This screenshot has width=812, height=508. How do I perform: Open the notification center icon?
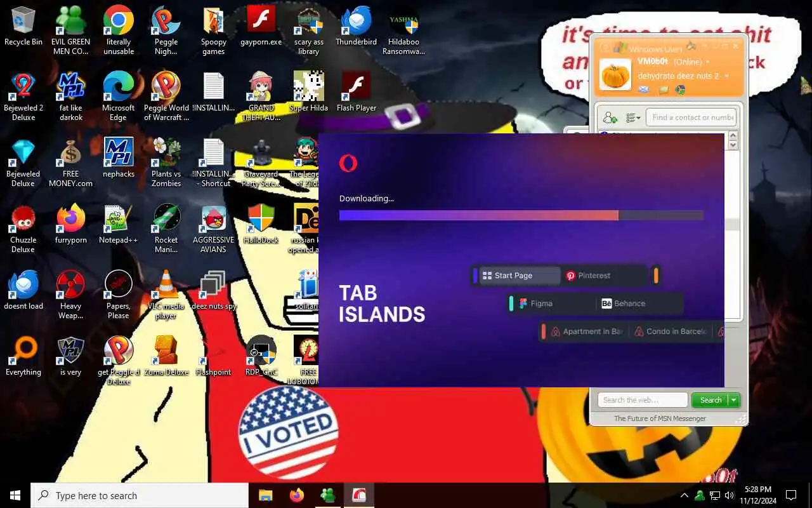791,495
